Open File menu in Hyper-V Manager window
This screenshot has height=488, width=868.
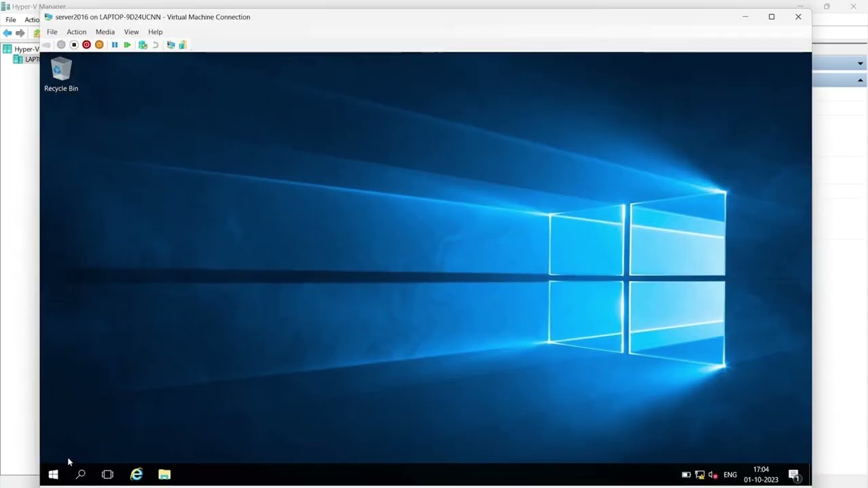(11, 20)
